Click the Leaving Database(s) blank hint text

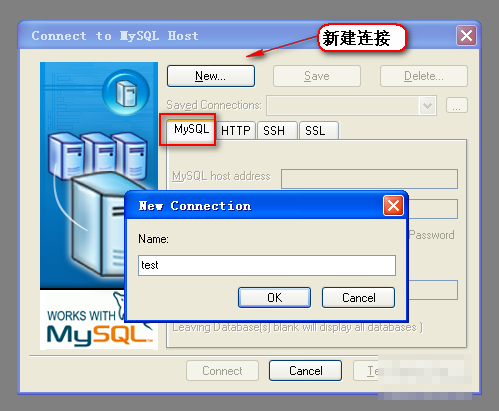(x=297, y=327)
